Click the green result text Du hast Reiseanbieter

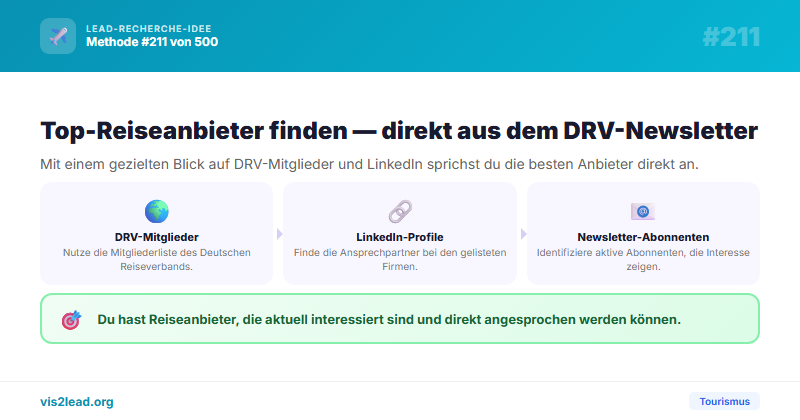click(389, 319)
